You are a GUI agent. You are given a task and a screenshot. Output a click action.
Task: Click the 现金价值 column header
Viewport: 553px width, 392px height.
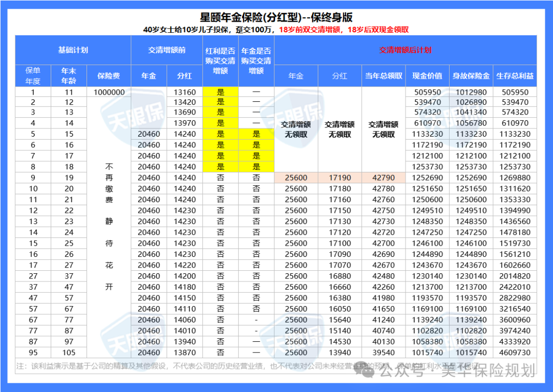point(427,76)
